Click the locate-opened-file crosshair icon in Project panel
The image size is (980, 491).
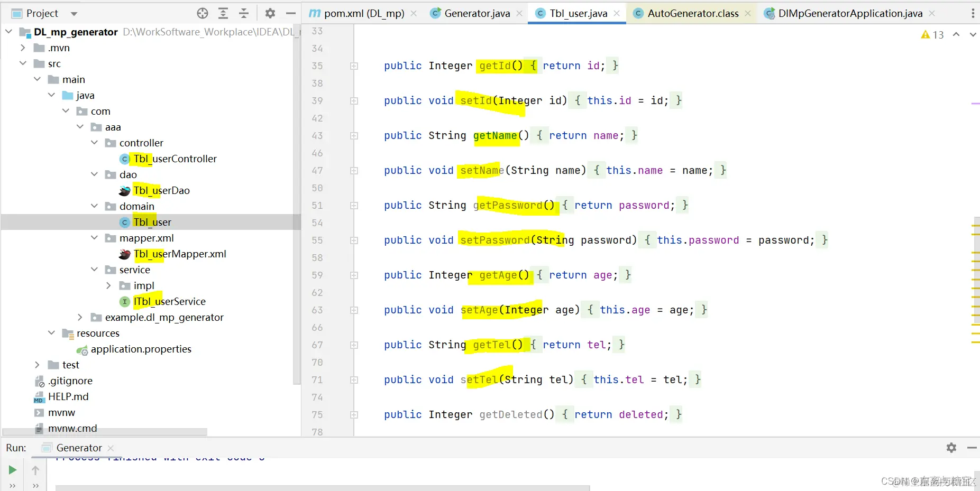[x=203, y=13]
